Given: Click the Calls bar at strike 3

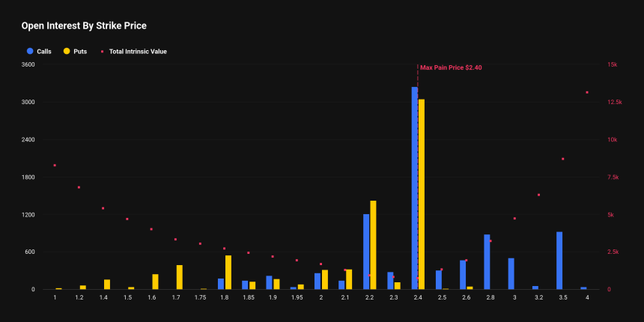Looking at the screenshot, I should tap(511, 273).
